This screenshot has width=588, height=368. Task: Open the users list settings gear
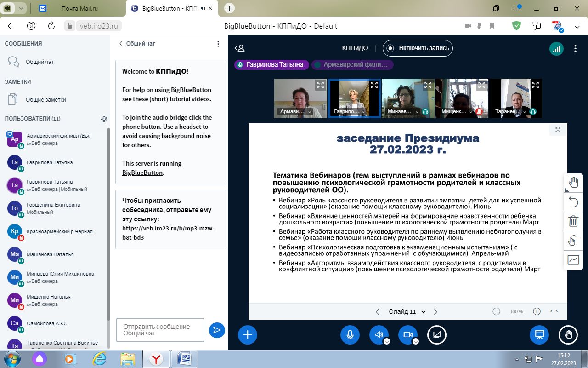coord(104,119)
